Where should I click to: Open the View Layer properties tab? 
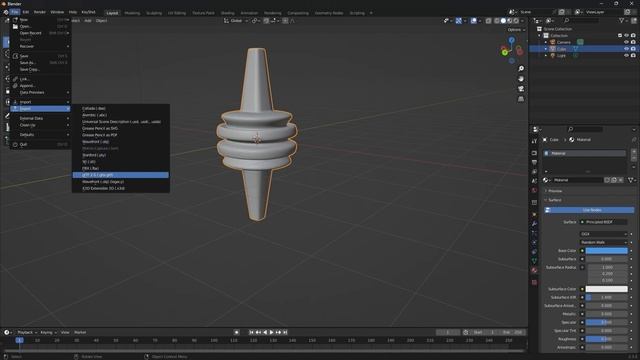(x=534, y=171)
